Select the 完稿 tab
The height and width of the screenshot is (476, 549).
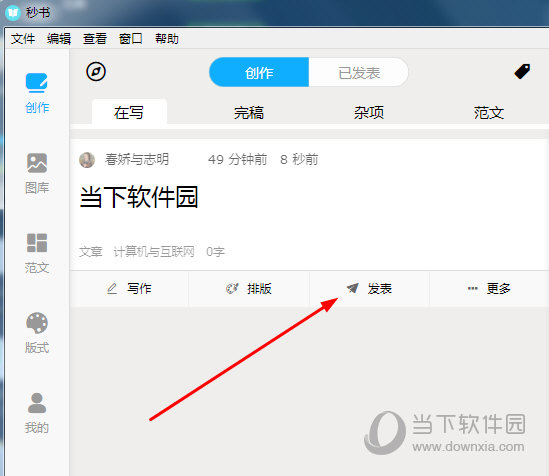pos(249,113)
